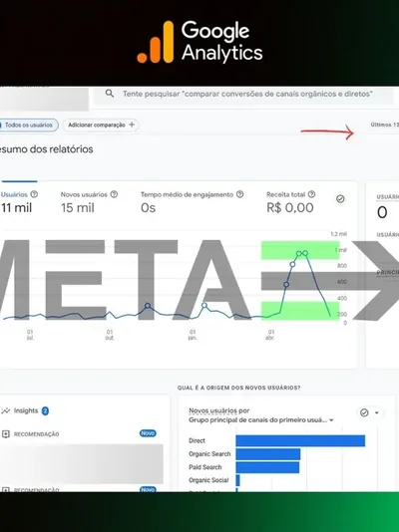Viewport: 399px width, 532px height.
Task: Click '01 jul.' axis label
Action: coord(30,335)
